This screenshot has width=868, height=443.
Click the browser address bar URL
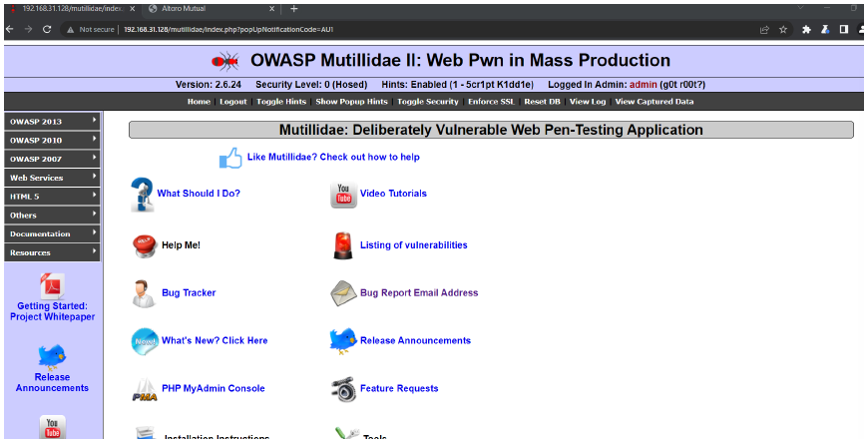click(x=228, y=29)
